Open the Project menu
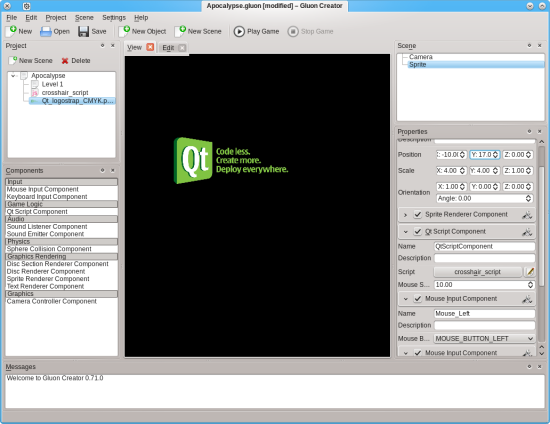The width and height of the screenshot is (550, 424). [x=56, y=18]
